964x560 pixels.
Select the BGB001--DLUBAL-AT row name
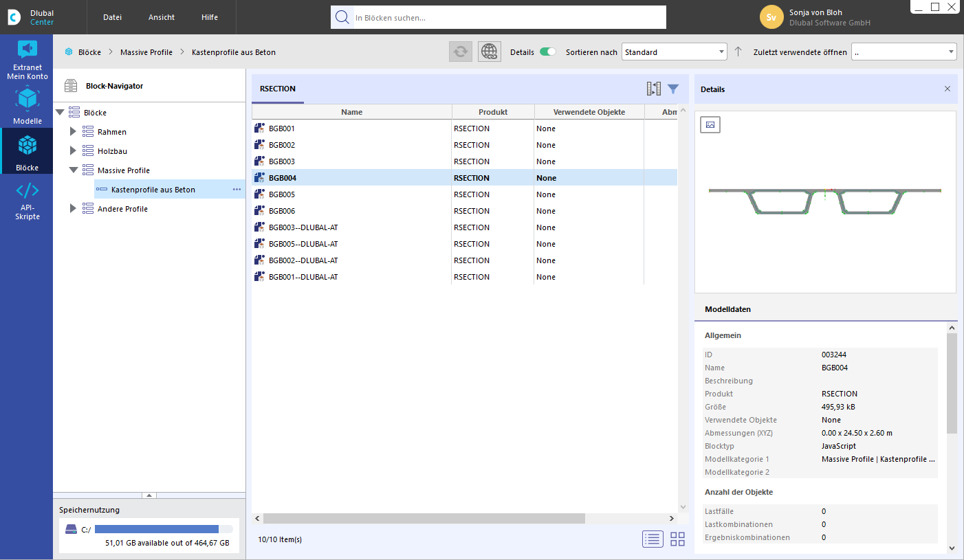[303, 277]
